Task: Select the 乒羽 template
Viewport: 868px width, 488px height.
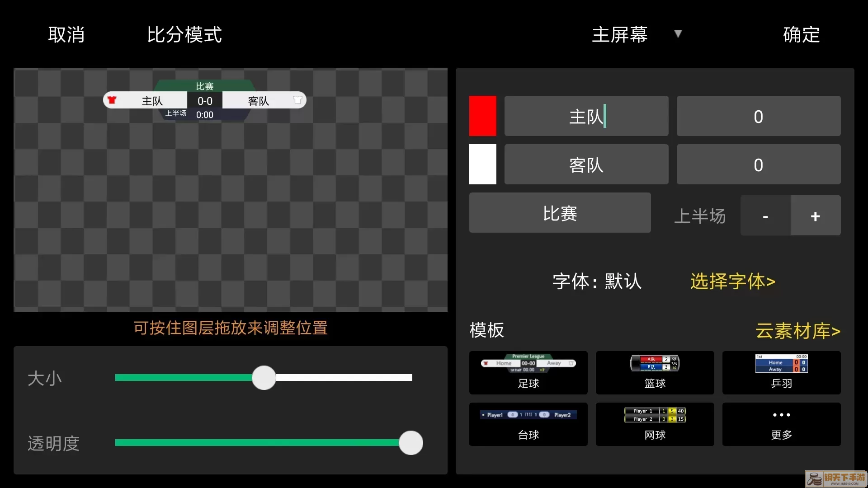Action: 781,372
